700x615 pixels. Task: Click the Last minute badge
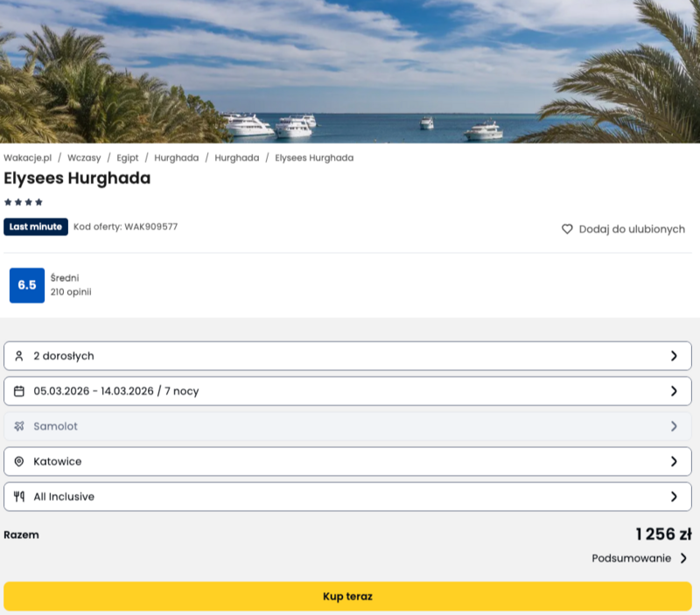[36, 227]
